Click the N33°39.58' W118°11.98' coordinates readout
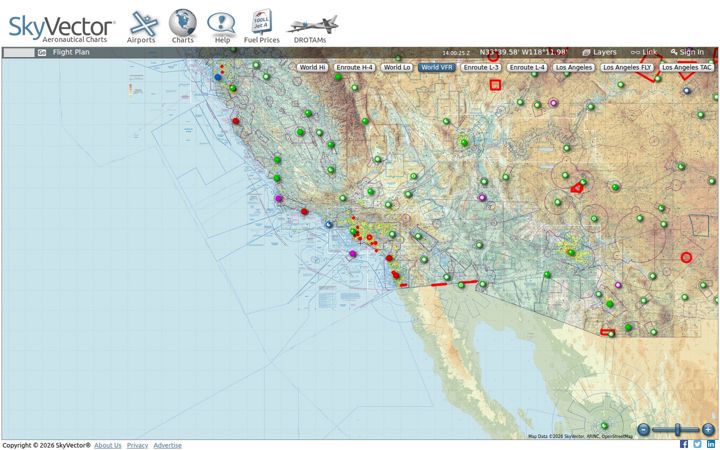Screen dimensions: 720x450 (523, 52)
